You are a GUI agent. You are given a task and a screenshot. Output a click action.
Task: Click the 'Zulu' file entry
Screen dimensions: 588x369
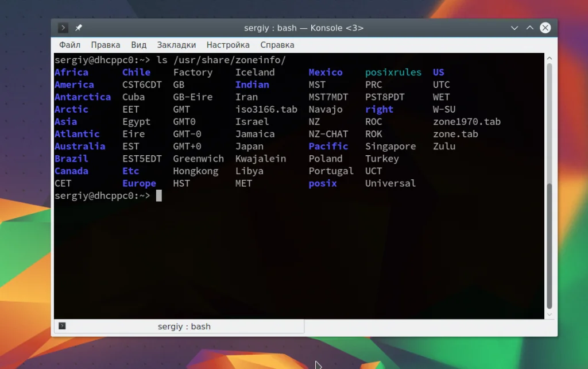(444, 147)
